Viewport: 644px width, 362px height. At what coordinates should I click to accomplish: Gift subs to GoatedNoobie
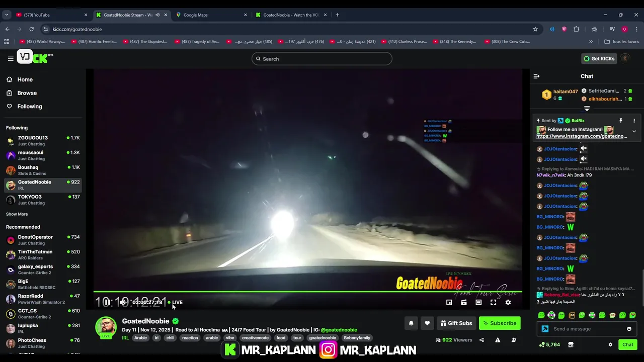pos(456,323)
